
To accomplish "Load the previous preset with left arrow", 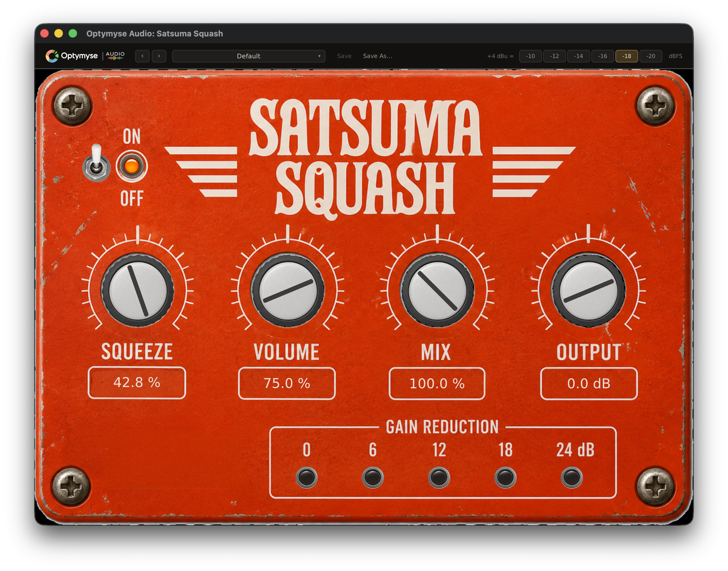I will [143, 56].
